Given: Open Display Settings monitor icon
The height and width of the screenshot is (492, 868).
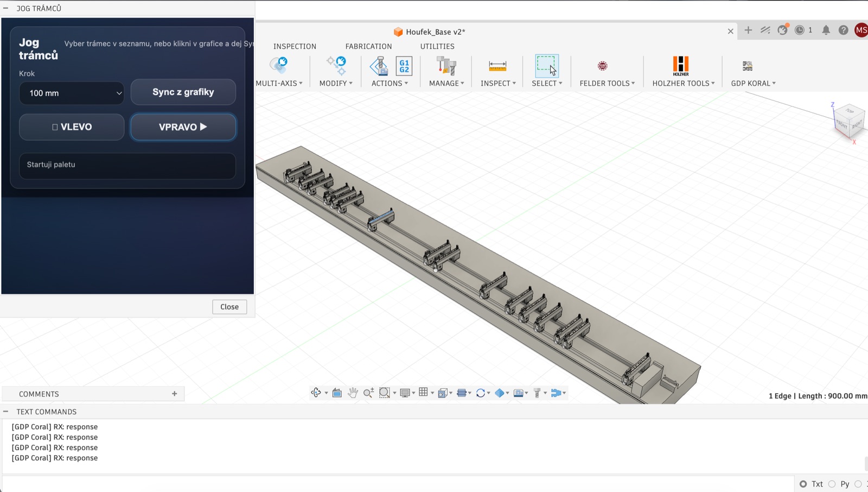Looking at the screenshot, I should pos(405,393).
